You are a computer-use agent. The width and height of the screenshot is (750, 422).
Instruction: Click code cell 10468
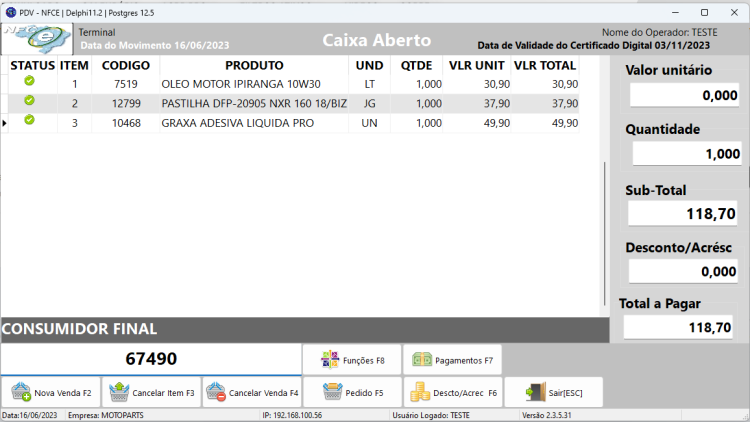pos(126,123)
